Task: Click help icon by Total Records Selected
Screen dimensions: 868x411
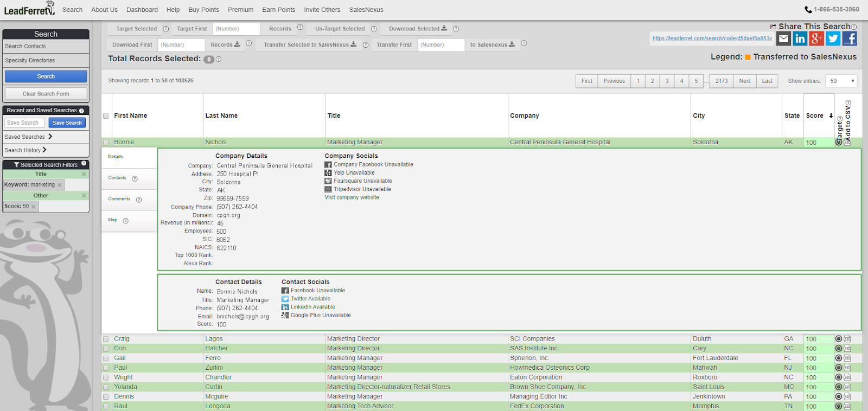Action: click(219, 59)
